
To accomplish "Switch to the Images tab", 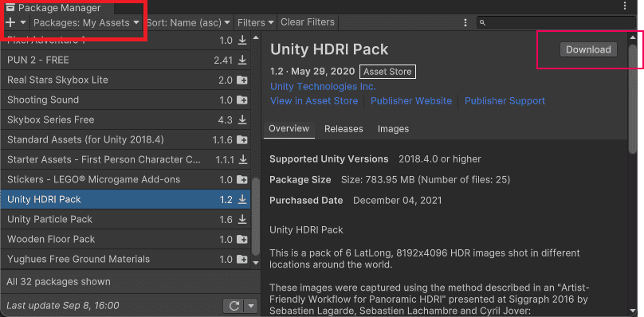I will (x=393, y=129).
